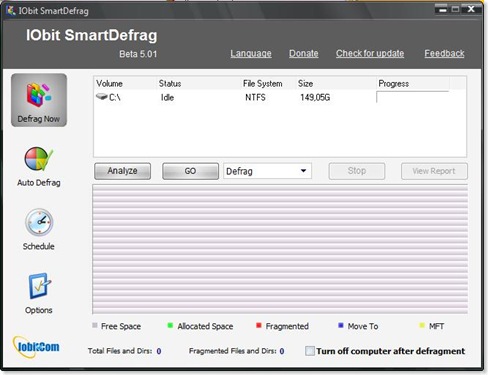The height and width of the screenshot is (375, 488).
Task: Click the yellow MFT legend square
Action: (x=422, y=325)
